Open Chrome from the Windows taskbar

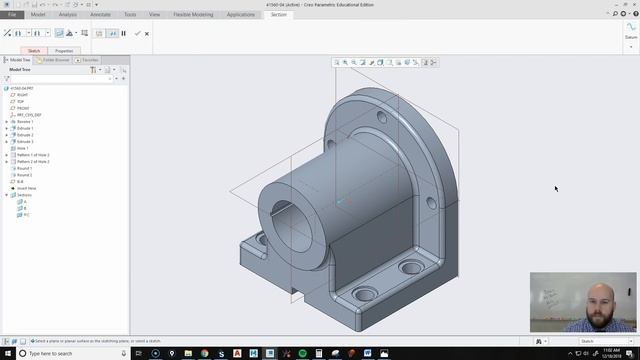tap(204, 353)
